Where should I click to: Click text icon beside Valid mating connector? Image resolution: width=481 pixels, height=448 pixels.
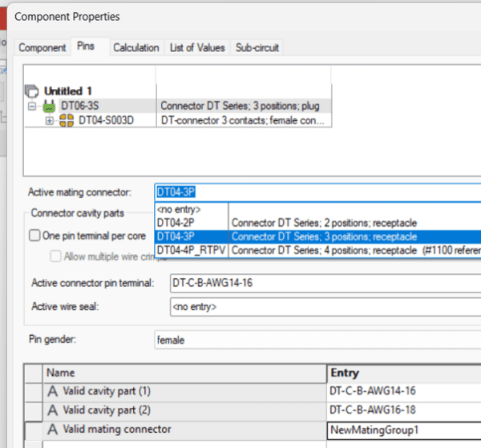(54, 430)
